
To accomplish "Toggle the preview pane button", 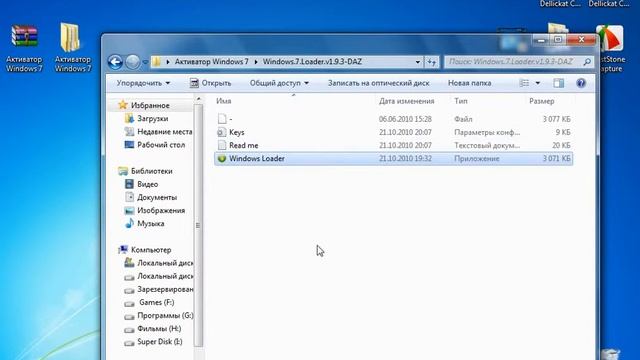I will point(558,83).
